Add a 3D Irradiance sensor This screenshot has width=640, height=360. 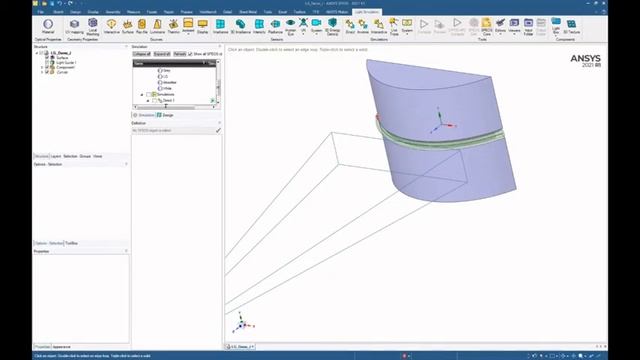coord(240,27)
